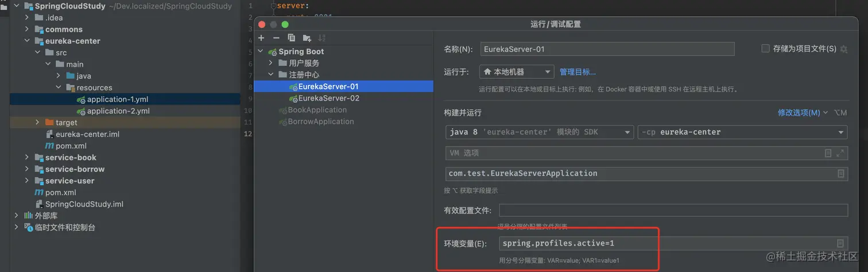This screenshot has height=272, width=868.
Task: Click Maven icon of eureka-center pom.xml
Action: tap(49, 146)
